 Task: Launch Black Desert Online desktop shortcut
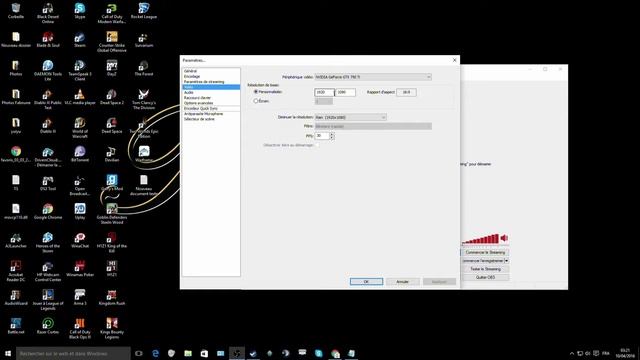click(48, 13)
